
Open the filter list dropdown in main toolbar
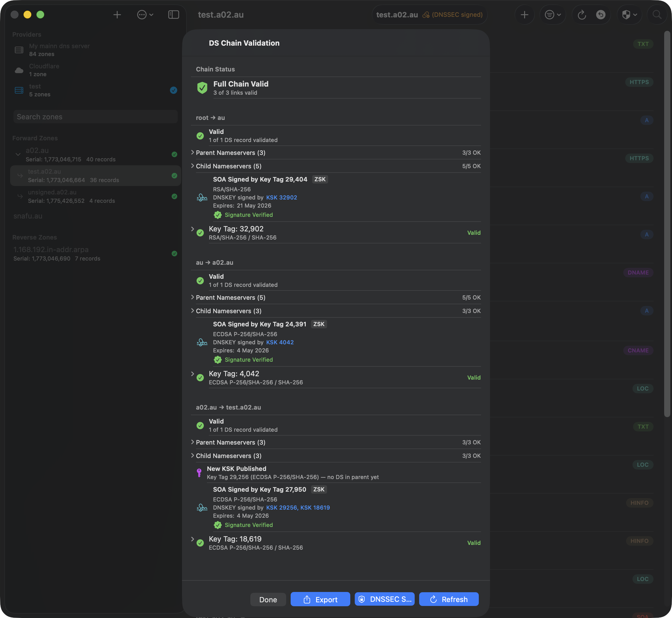(x=553, y=15)
